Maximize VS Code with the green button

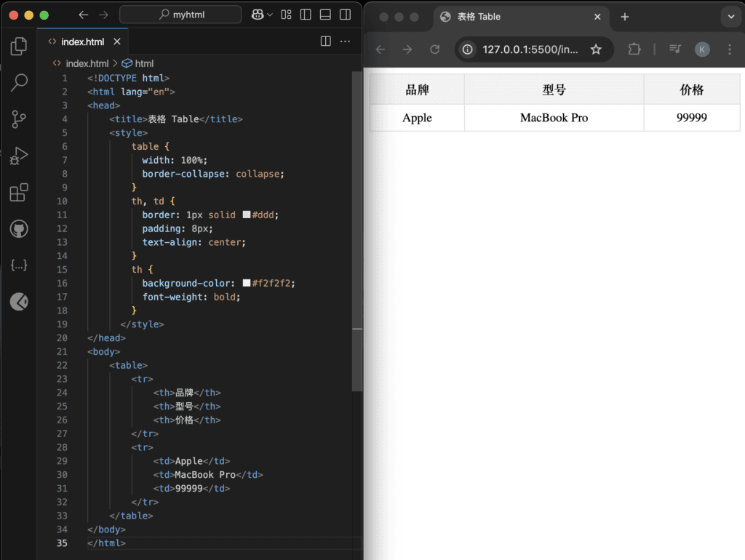point(44,15)
